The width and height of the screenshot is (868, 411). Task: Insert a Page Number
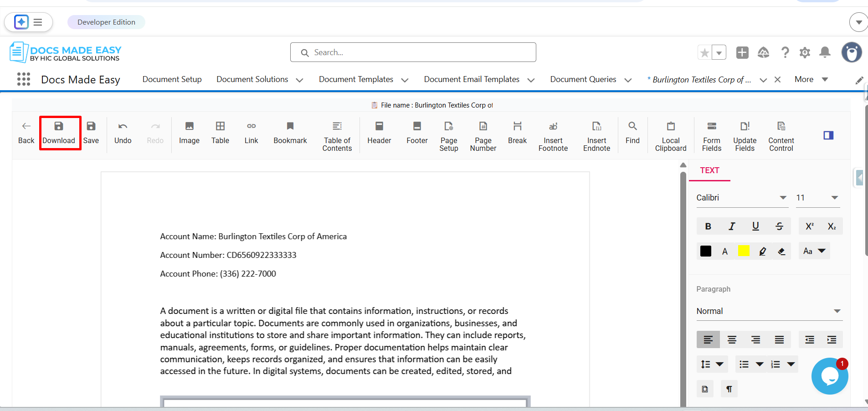pyautogui.click(x=483, y=136)
